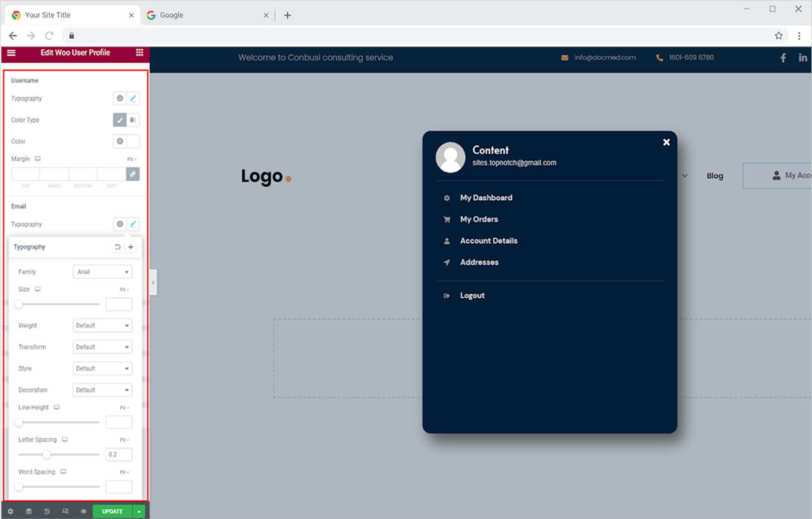Screen dimensions: 812x519
Task: Click the Letter Spacing slider handle
Action: (x=47, y=454)
